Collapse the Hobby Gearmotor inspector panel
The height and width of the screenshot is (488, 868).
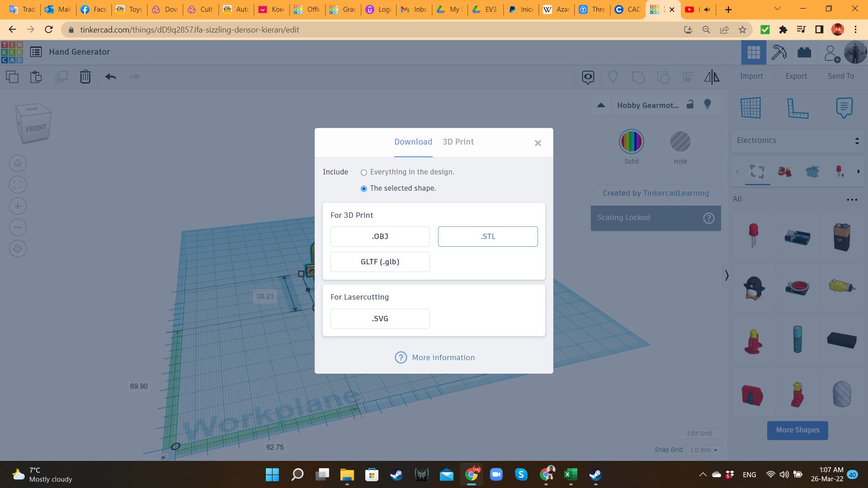[601, 105]
